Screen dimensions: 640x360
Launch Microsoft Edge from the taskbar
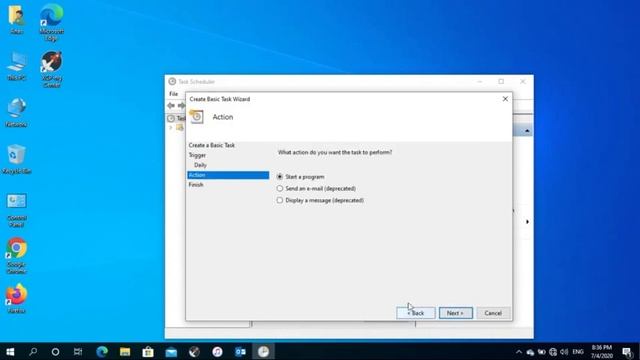(x=102, y=352)
